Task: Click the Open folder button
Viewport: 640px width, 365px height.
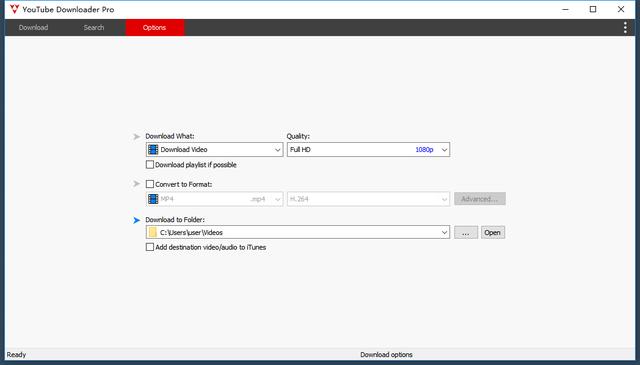Action: 493,232
